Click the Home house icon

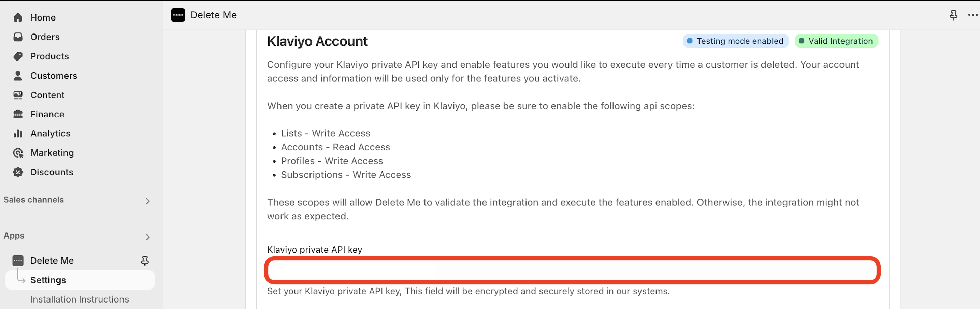(x=18, y=17)
